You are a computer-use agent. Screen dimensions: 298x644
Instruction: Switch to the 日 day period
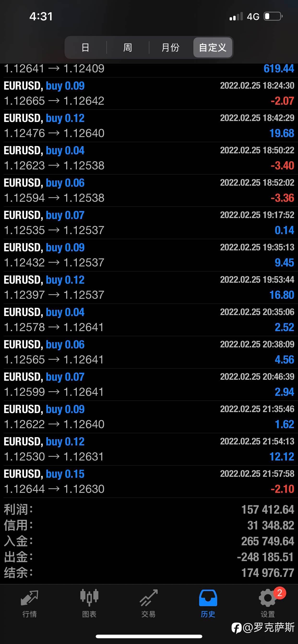(x=86, y=47)
